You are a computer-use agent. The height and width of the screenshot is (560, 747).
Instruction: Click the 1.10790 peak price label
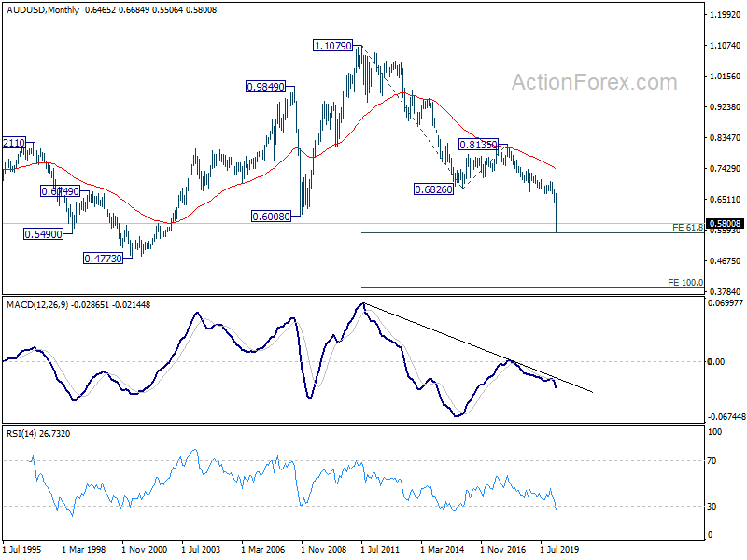(x=333, y=46)
